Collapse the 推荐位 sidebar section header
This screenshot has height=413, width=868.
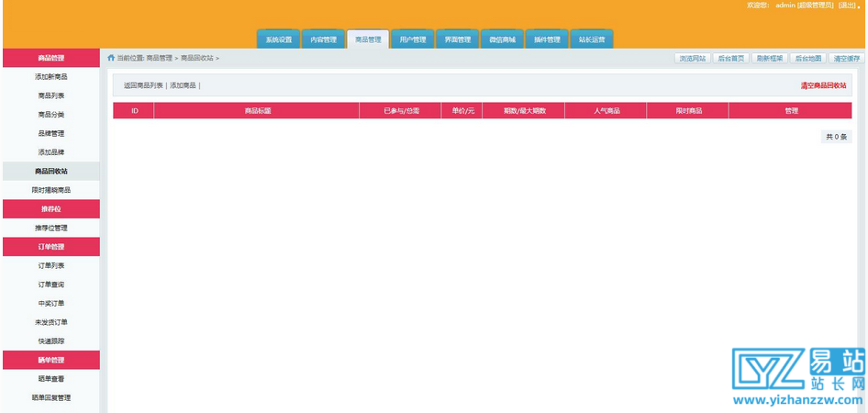pyautogui.click(x=51, y=209)
